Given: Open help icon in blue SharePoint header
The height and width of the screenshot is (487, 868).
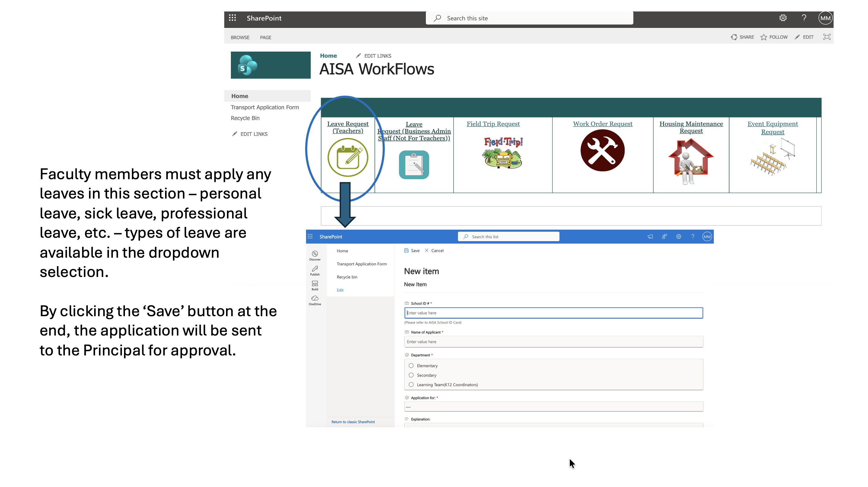Looking at the screenshot, I should 692,237.
